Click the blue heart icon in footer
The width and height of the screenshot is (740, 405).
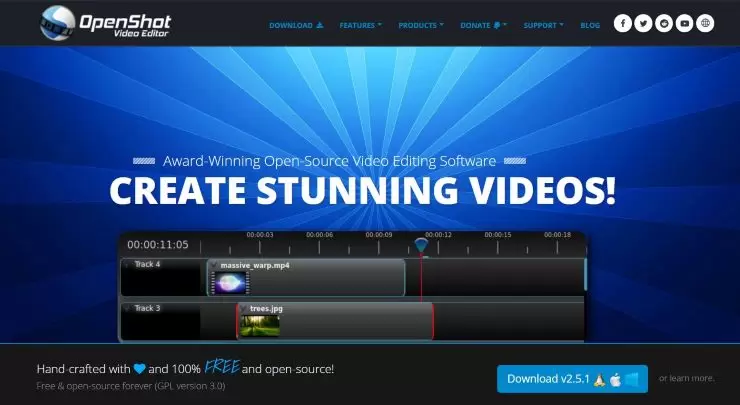point(139,369)
